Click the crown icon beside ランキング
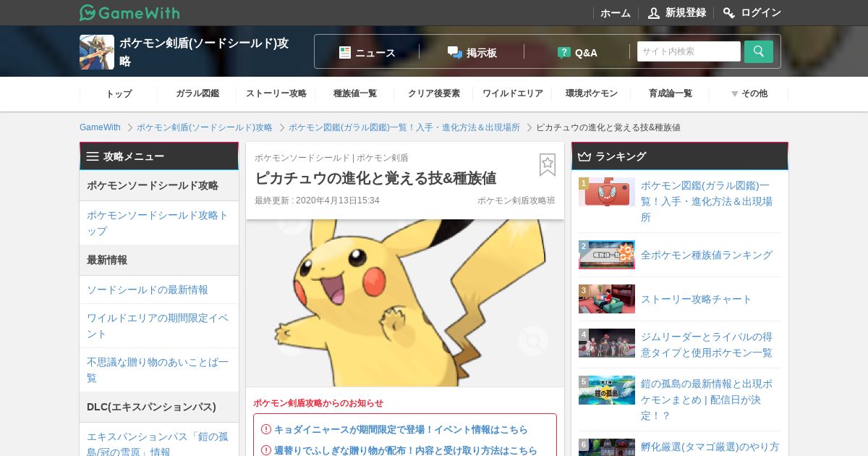 584,156
